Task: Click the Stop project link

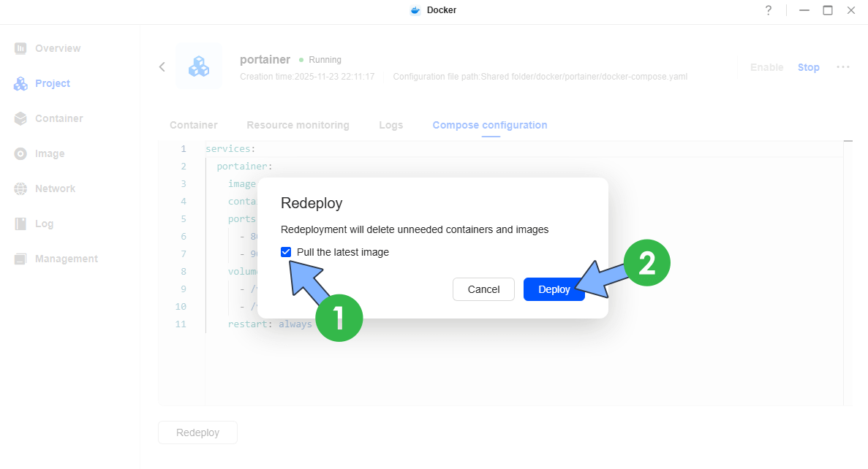Action: point(808,67)
